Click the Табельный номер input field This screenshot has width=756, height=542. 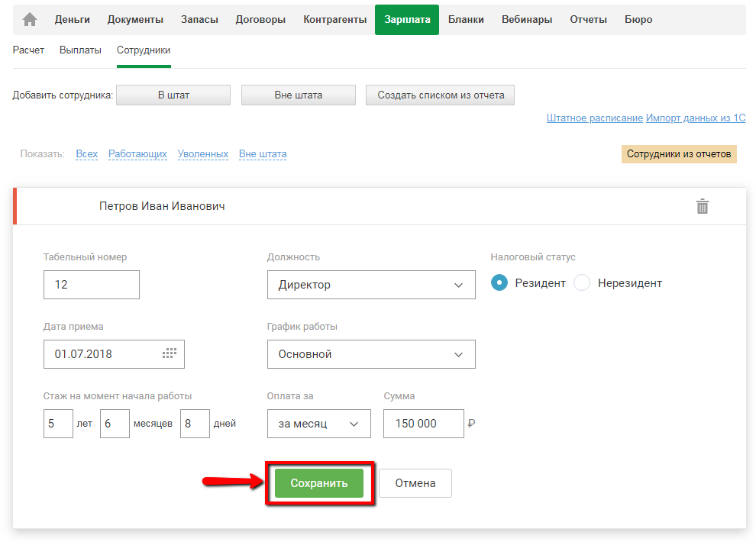tap(92, 285)
